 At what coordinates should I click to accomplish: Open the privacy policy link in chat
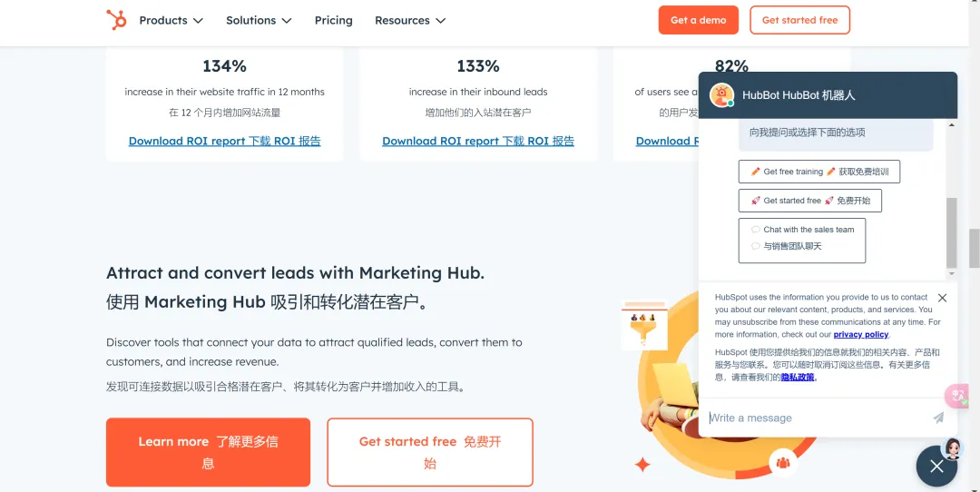coord(860,334)
